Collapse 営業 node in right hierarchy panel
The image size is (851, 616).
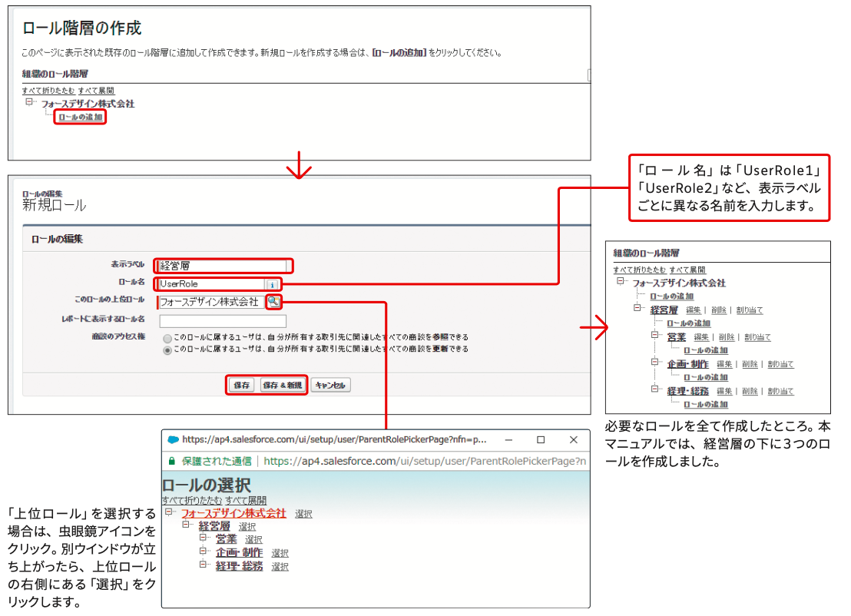click(654, 335)
